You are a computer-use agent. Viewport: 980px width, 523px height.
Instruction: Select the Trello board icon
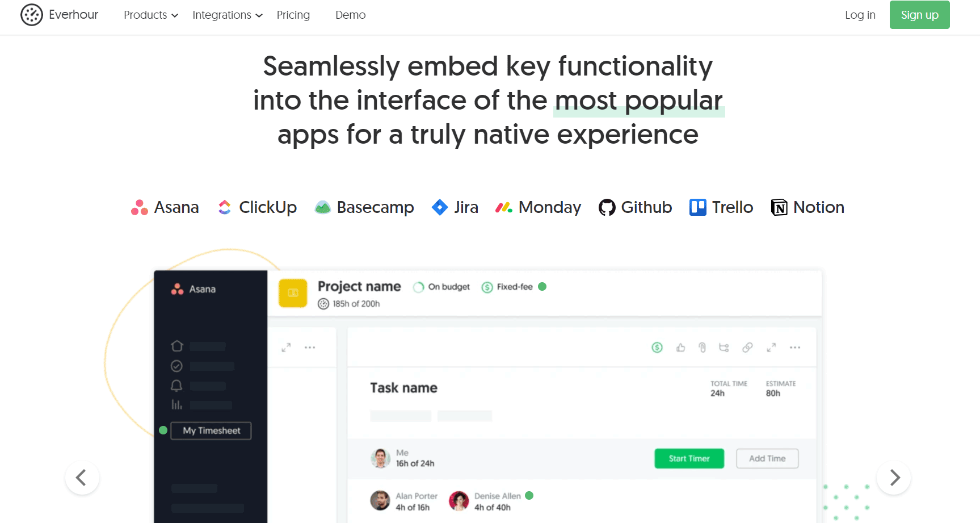pyautogui.click(x=698, y=207)
